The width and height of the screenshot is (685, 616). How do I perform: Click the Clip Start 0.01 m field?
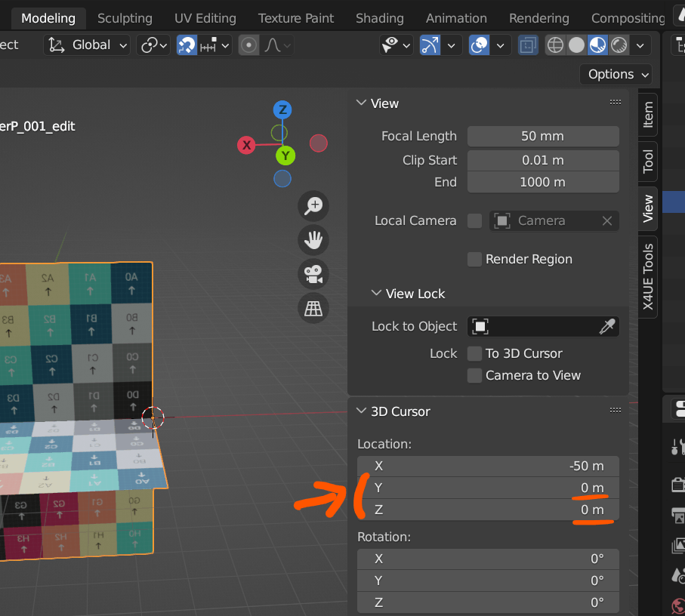tap(543, 160)
